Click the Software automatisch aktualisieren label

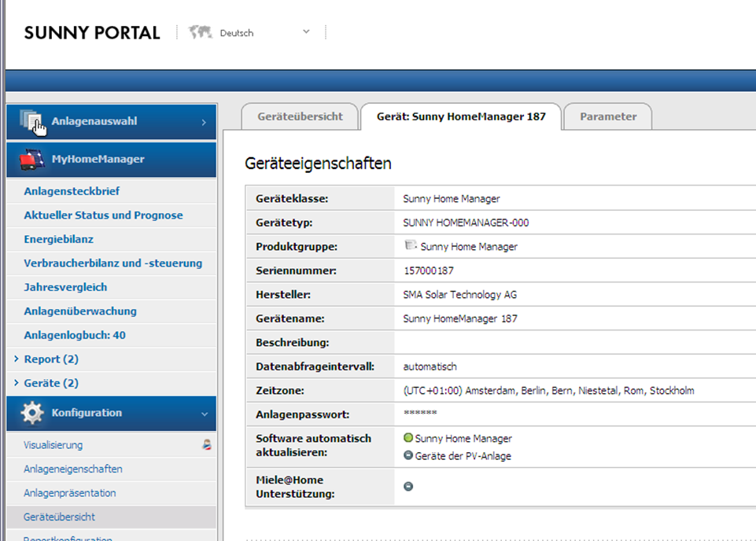point(313,445)
